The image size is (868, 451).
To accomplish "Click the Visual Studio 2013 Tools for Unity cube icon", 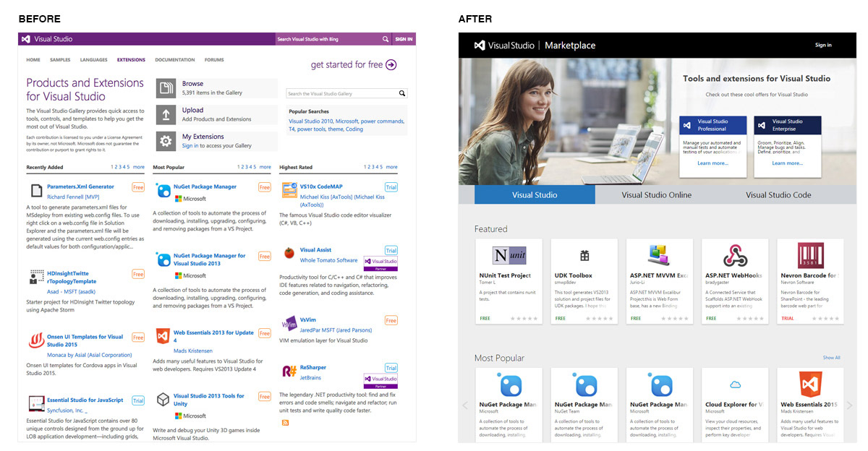I will point(163,400).
